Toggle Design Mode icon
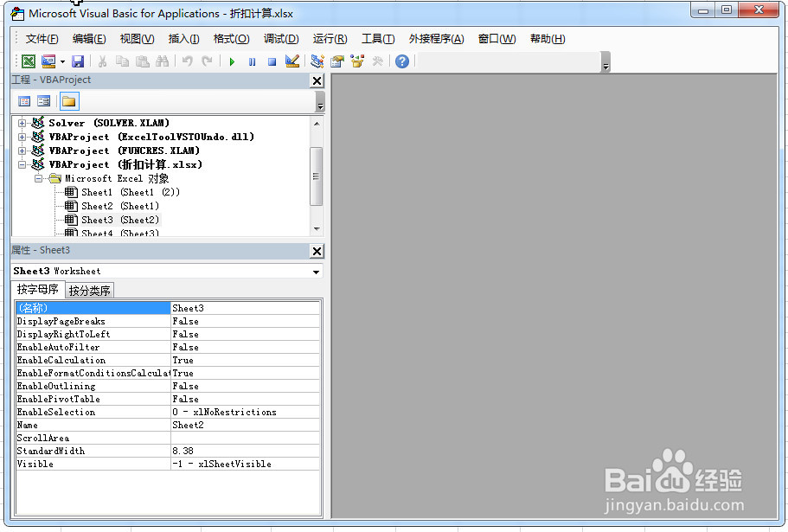 click(x=292, y=61)
